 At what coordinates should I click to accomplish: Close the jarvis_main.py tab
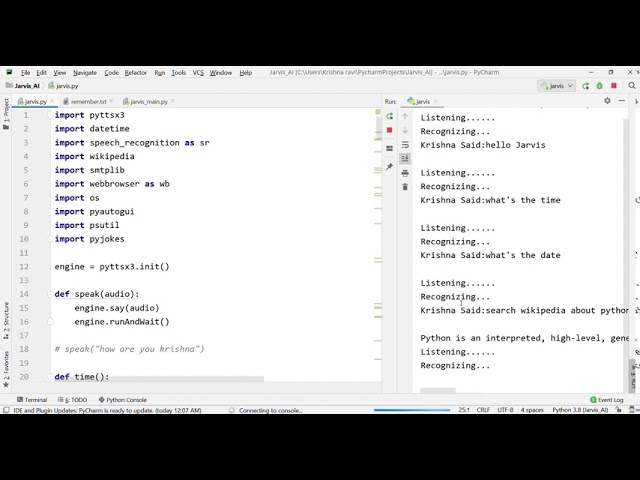point(173,101)
